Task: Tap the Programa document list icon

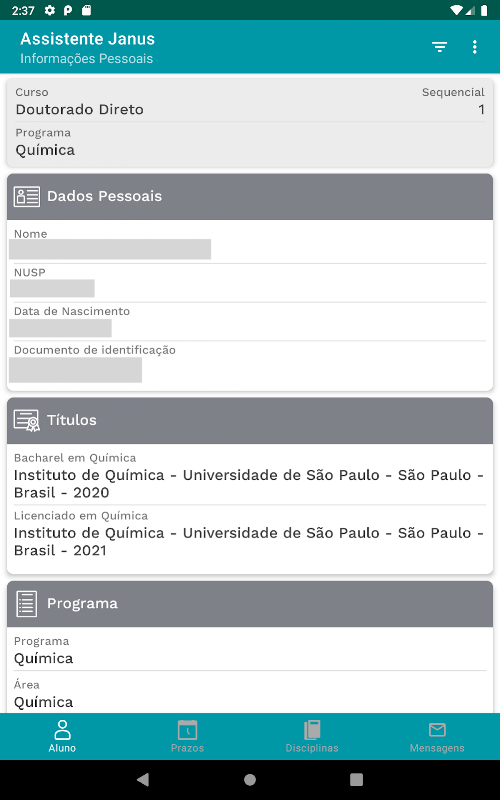Action: (27, 604)
